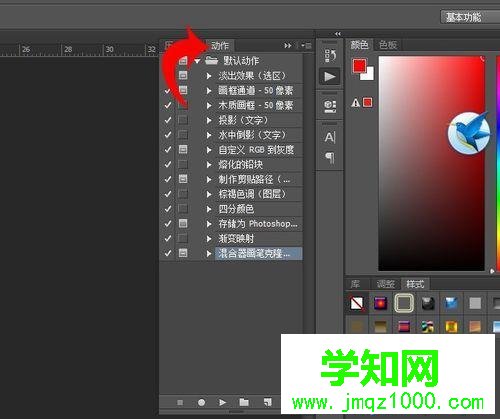Apply the no-style (red slash) style swatch
The image size is (500, 419).
tap(357, 303)
